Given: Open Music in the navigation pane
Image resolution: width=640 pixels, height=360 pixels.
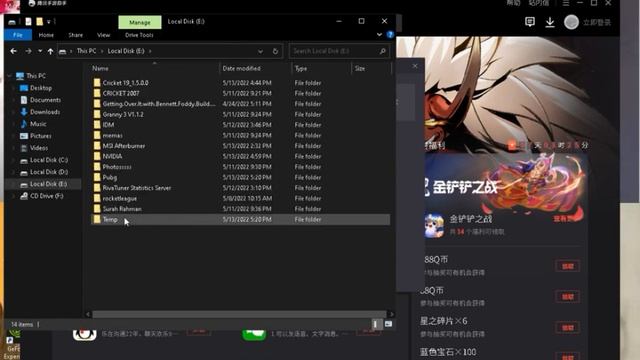Looking at the screenshot, I should (x=38, y=124).
